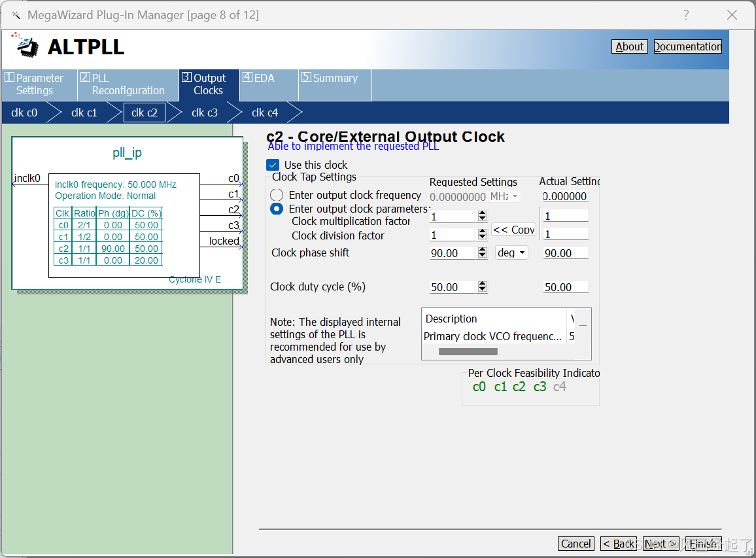Screen dimensions: 756x558
Task: Click the division factor spinner arrows
Action: click(482, 234)
